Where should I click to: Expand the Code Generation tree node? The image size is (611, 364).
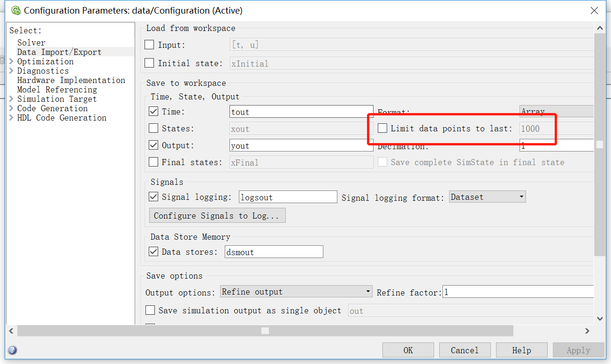pyautogui.click(x=11, y=108)
